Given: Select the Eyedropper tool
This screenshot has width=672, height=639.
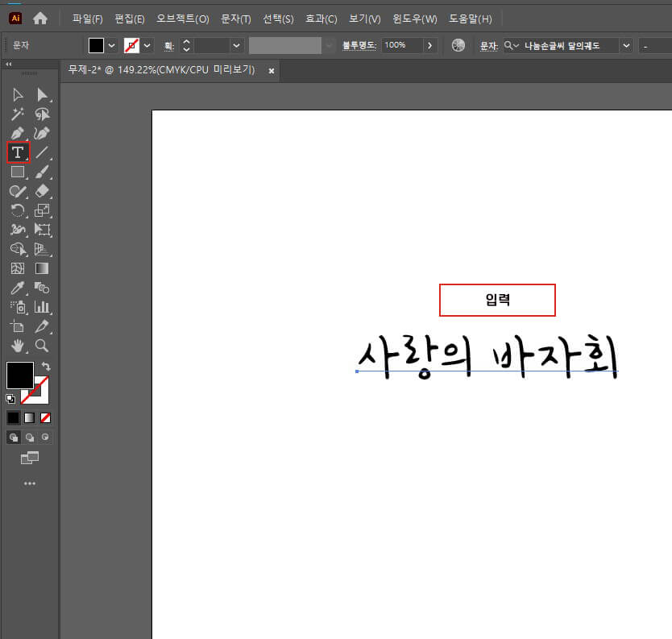Looking at the screenshot, I should pos(18,288).
